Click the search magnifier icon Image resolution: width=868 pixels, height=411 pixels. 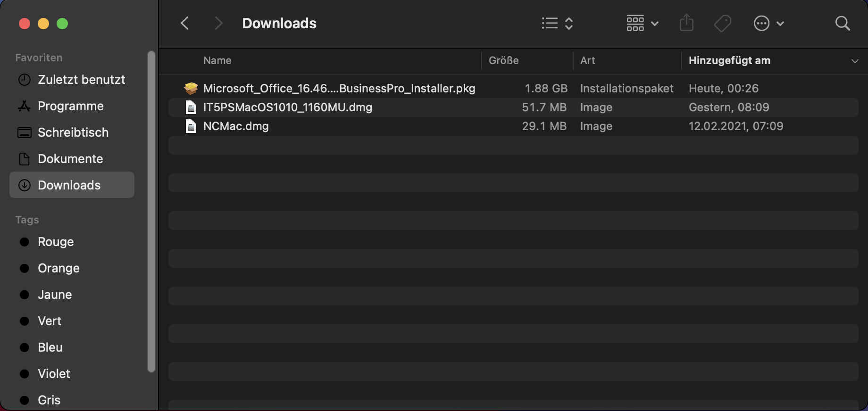pyautogui.click(x=843, y=23)
